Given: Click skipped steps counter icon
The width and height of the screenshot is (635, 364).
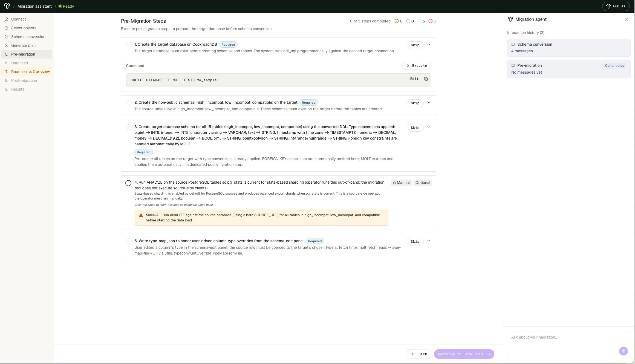Looking at the screenshot, I should coord(408,21).
